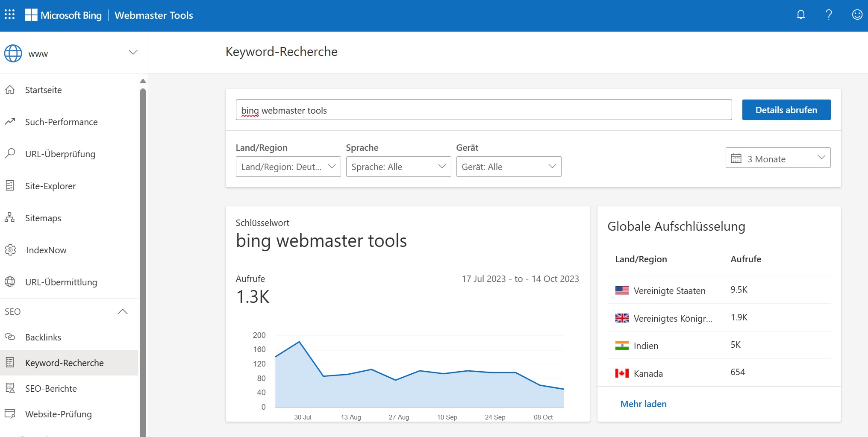Screen dimensions: 868x437
Task: Click the Website-Prüfung scan icon
Action: tap(10, 414)
